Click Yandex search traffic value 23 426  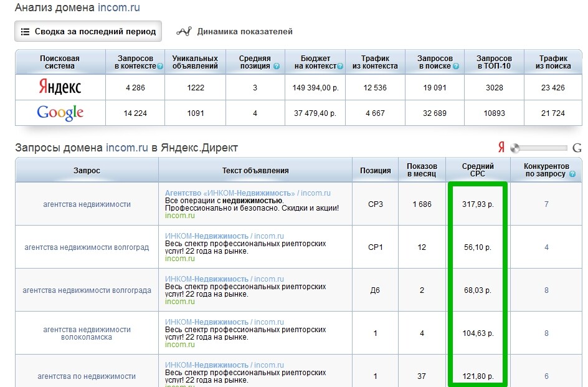(x=553, y=87)
